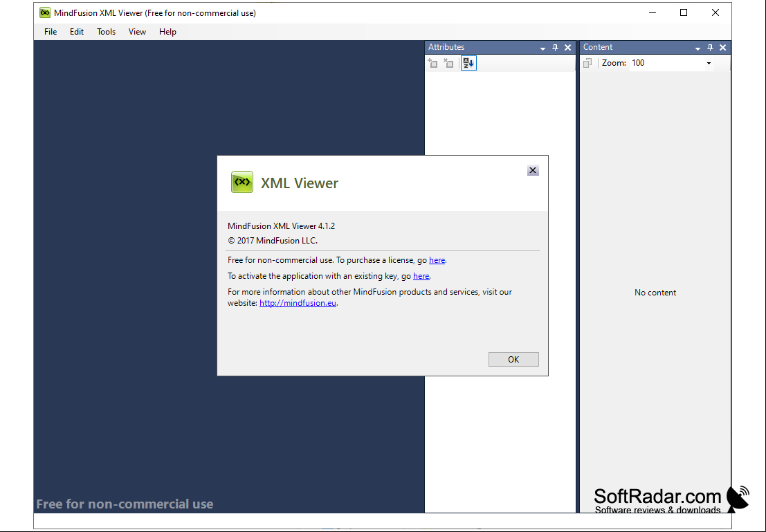Click the remove attribute icon in Attributes toolbar
Viewport: 766px width, 532px height.
[448, 63]
